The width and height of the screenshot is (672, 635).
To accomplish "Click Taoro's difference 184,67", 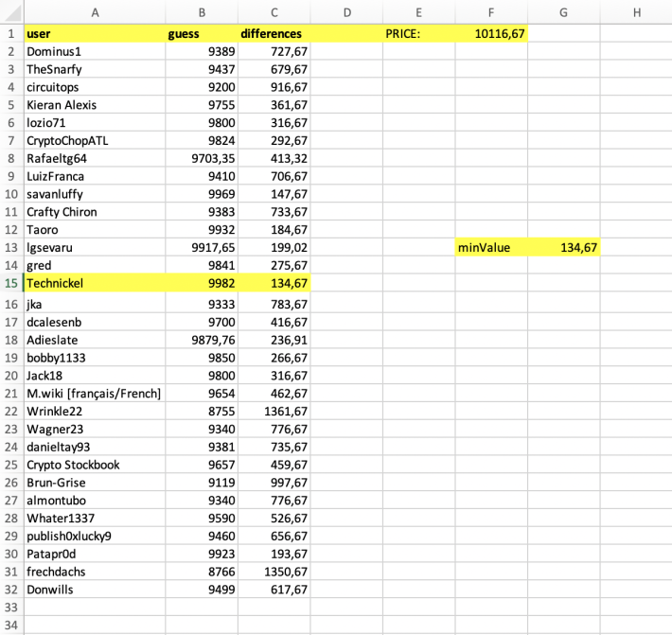I will pyautogui.click(x=274, y=230).
